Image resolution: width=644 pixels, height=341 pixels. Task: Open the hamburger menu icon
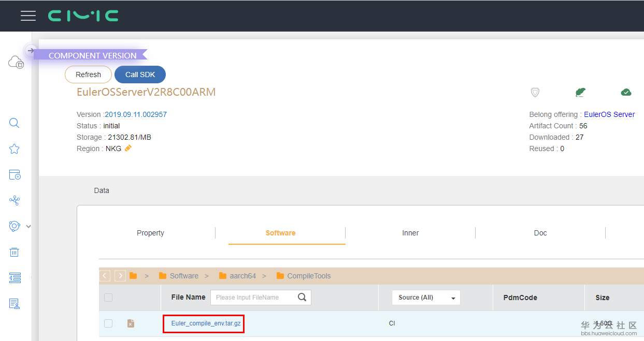click(x=28, y=16)
